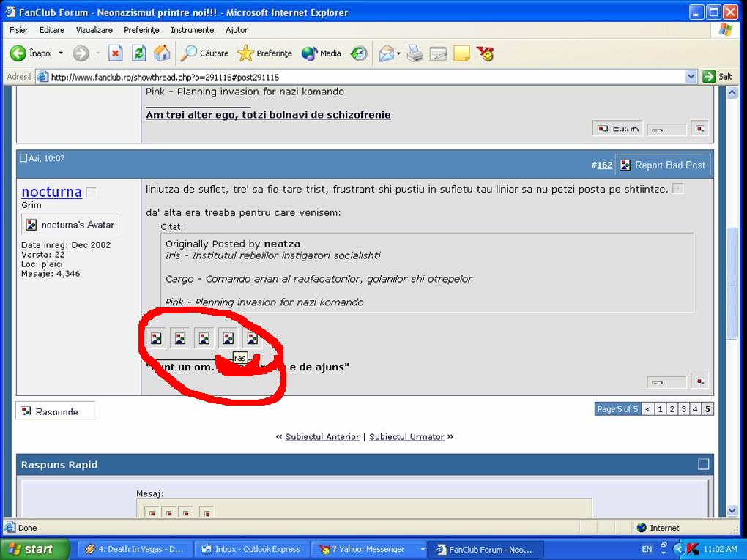Click the Forward navigation arrow icon
The height and width of the screenshot is (560, 747).
point(81,53)
